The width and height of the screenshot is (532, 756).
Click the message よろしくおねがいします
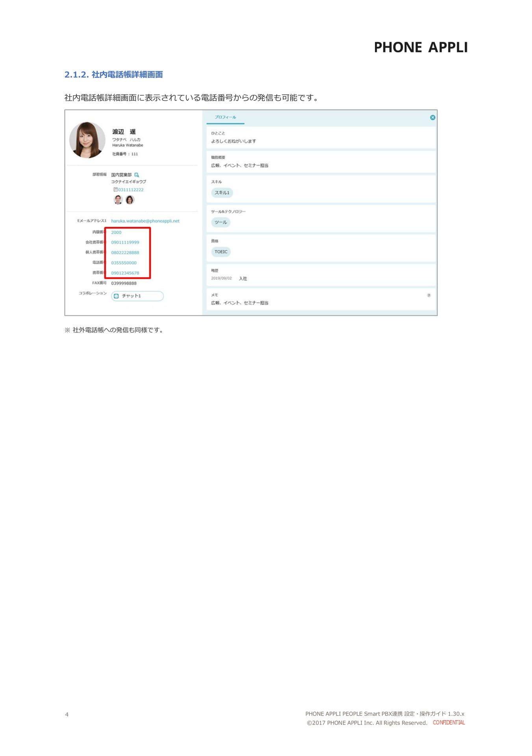tap(234, 141)
